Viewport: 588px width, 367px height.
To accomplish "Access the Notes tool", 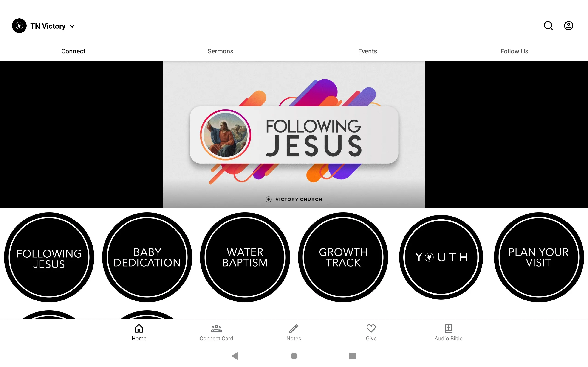I will click(x=294, y=332).
